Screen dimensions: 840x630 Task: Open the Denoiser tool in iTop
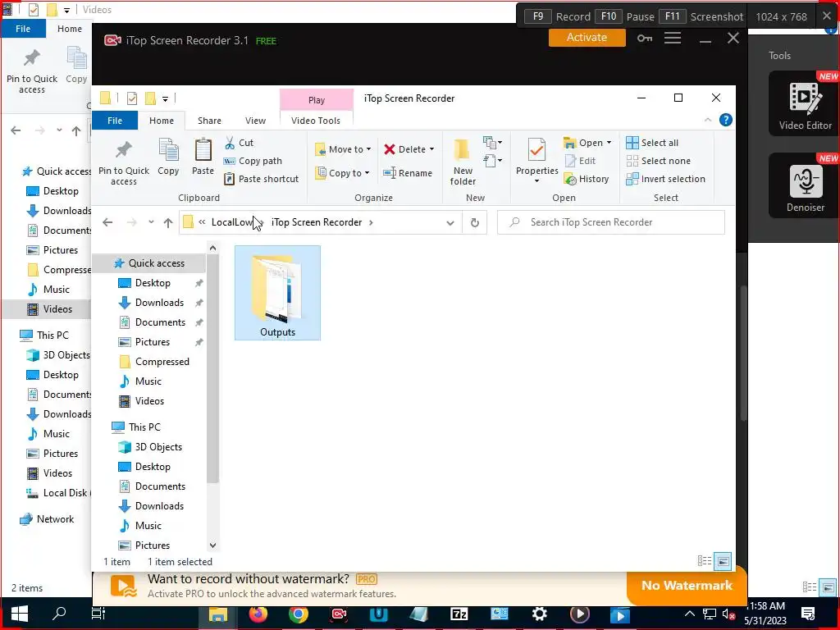coord(805,186)
